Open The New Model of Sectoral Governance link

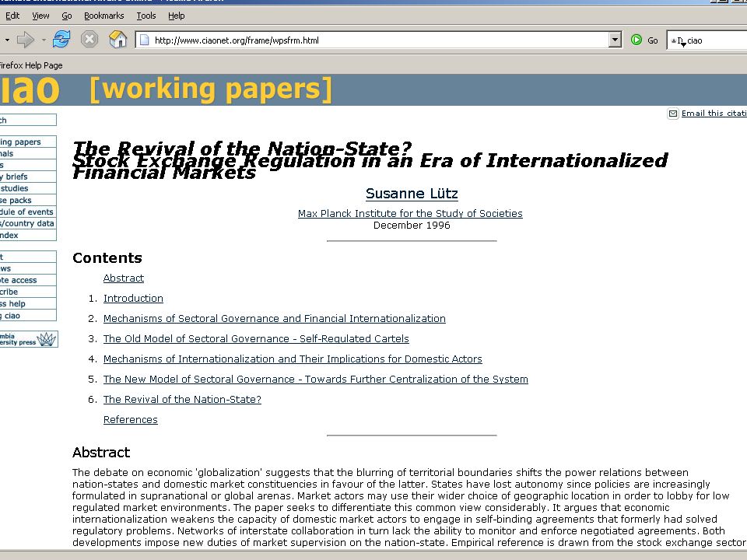coord(315,379)
